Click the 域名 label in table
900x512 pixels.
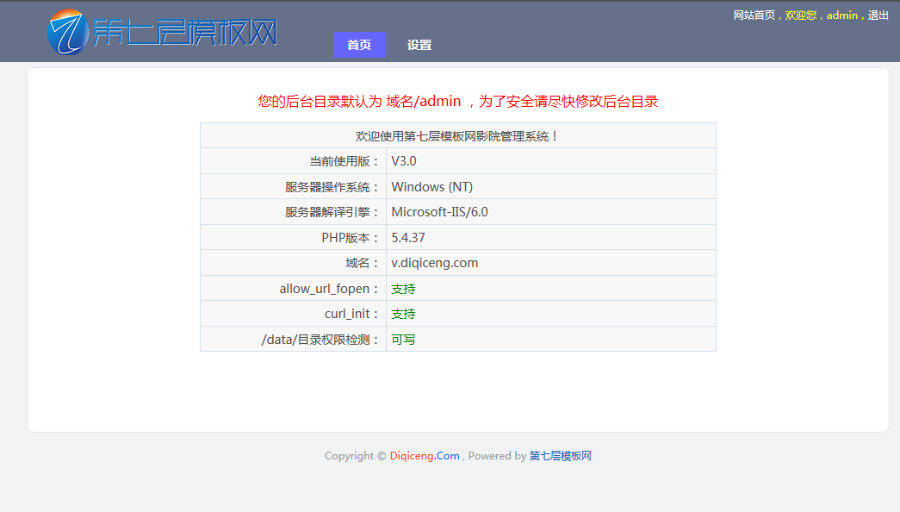pos(362,263)
